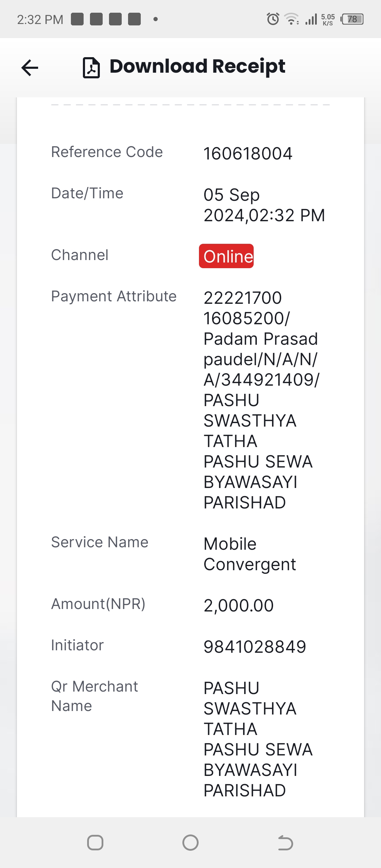Tap the Date/Time value 05 Sep 2024

coord(264,205)
